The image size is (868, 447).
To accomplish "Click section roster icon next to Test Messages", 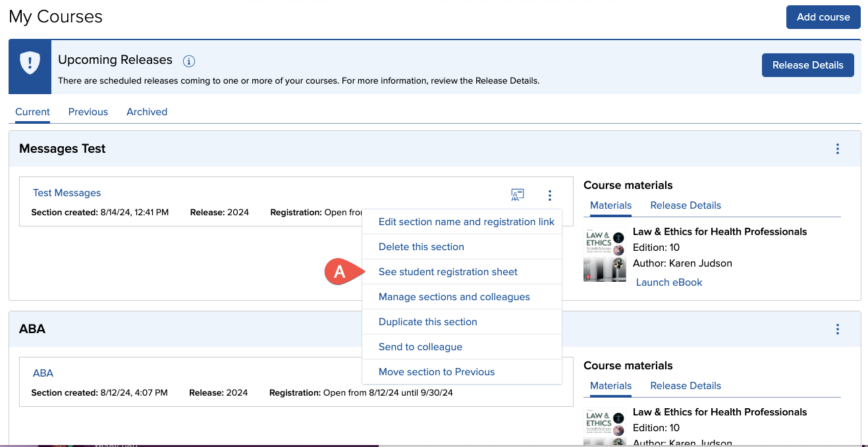I will click(518, 195).
